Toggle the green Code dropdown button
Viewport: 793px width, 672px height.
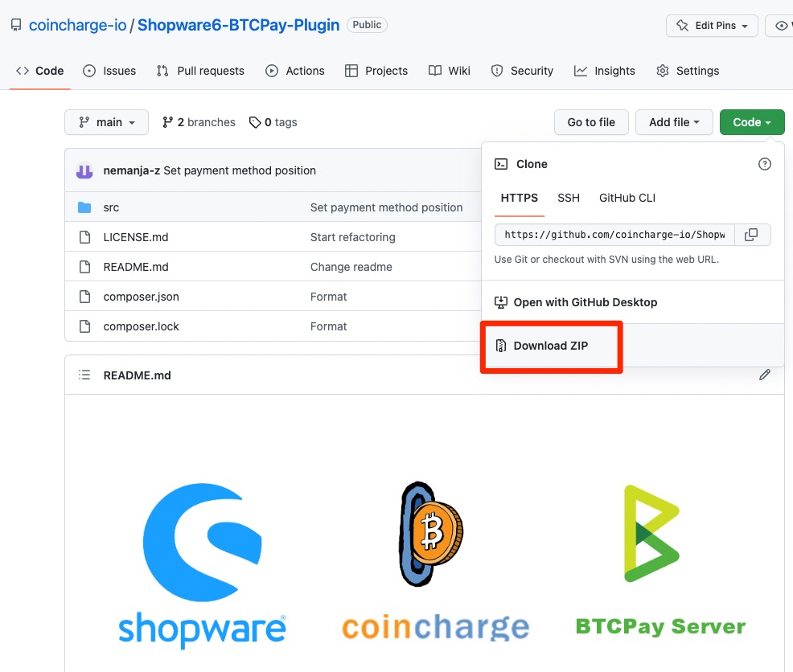click(752, 122)
